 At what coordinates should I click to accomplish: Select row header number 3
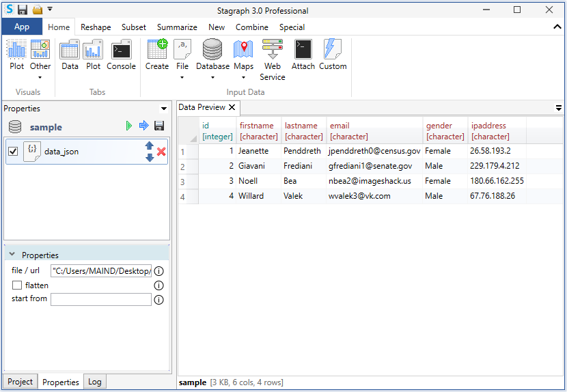[188, 182]
